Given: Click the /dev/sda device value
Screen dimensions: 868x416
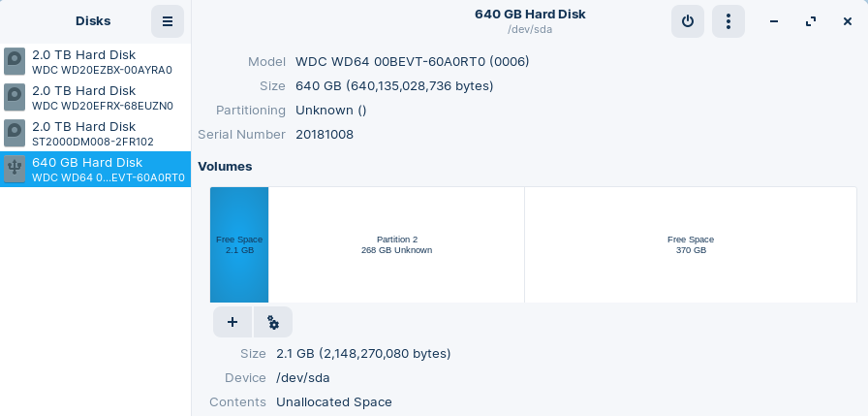Looking at the screenshot, I should tap(303, 378).
